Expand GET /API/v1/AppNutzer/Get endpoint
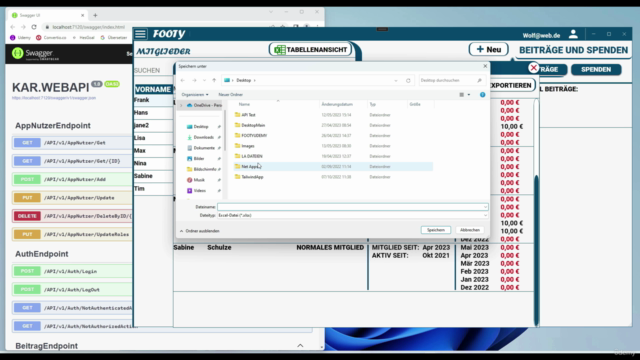 pyautogui.click(x=73, y=143)
